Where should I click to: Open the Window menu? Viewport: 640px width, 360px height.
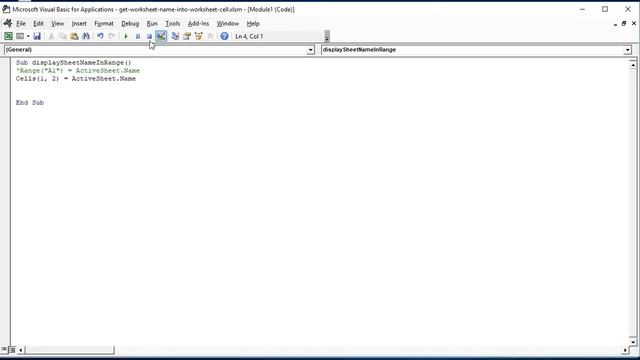click(228, 24)
